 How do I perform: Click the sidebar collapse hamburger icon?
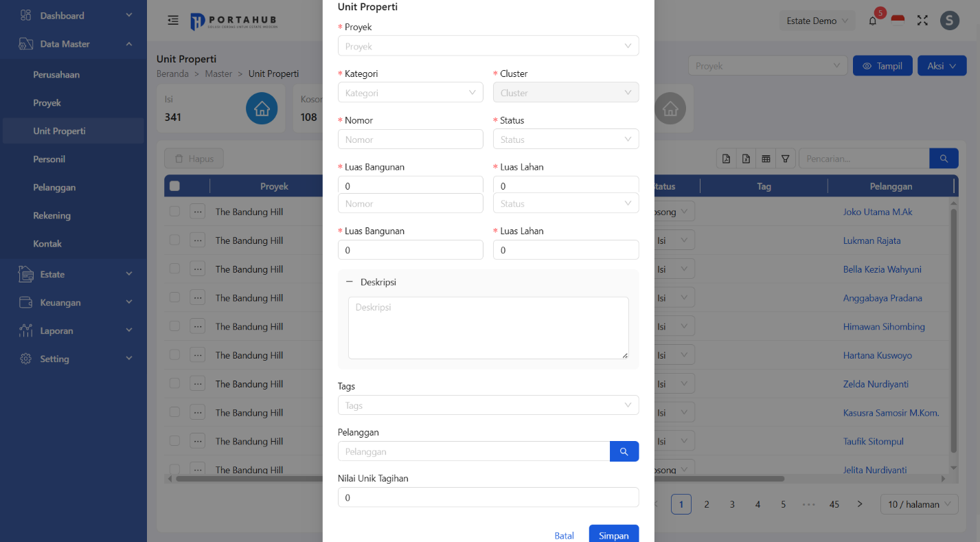(173, 21)
